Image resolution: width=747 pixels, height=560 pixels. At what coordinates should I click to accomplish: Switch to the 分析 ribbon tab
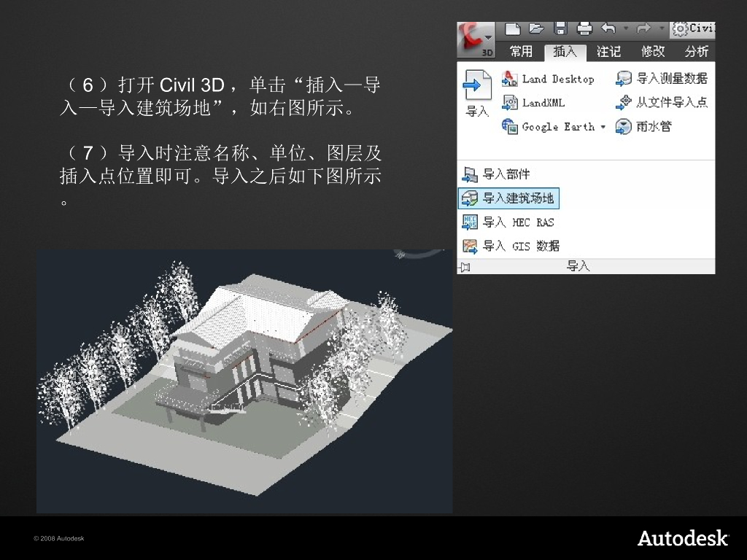click(697, 51)
